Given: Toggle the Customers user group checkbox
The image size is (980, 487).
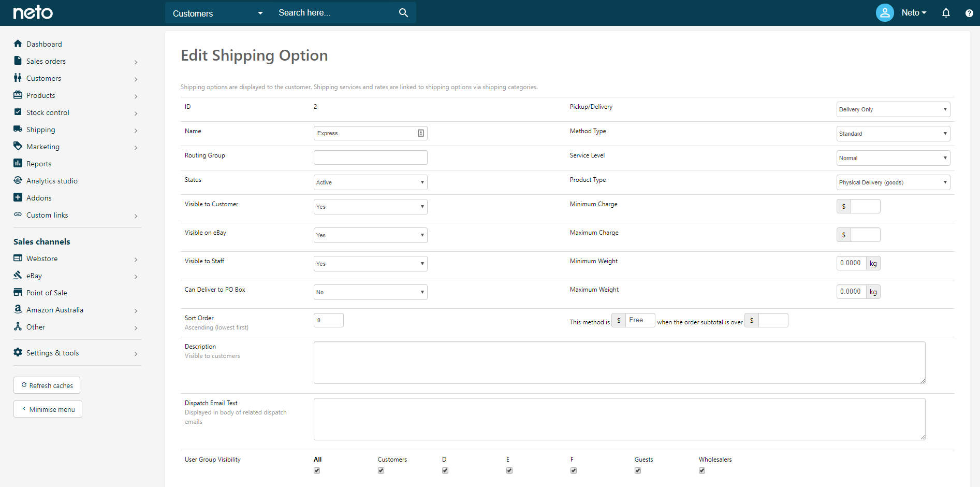Looking at the screenshot, I should [381, 470].
